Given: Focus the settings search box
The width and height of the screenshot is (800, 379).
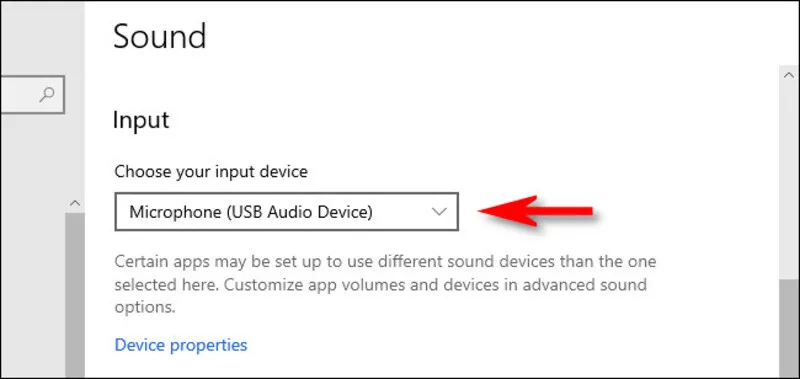Looking at the screenshot, I should pyautogui.click(x=32, y=94).
